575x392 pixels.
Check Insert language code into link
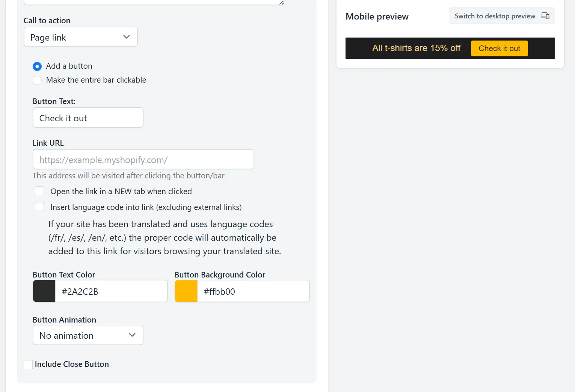click(x=39, y=207)
